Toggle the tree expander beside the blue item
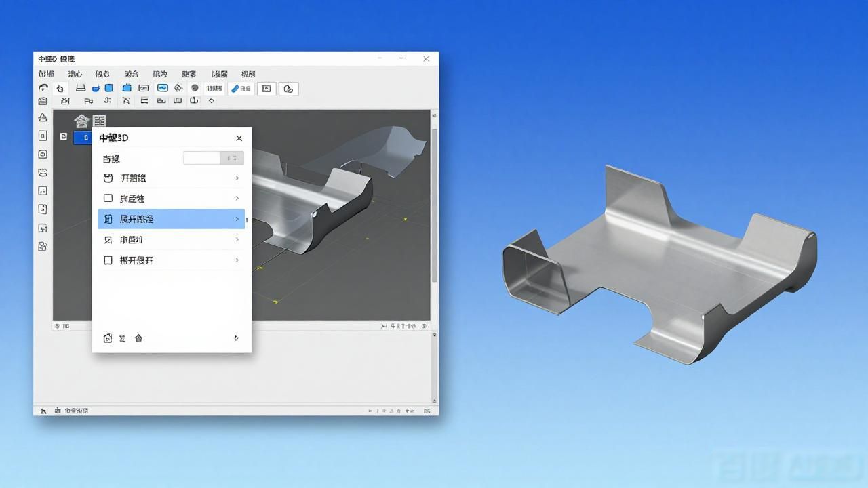The height and width of the screenshot is (488, 868). point(64,136)
